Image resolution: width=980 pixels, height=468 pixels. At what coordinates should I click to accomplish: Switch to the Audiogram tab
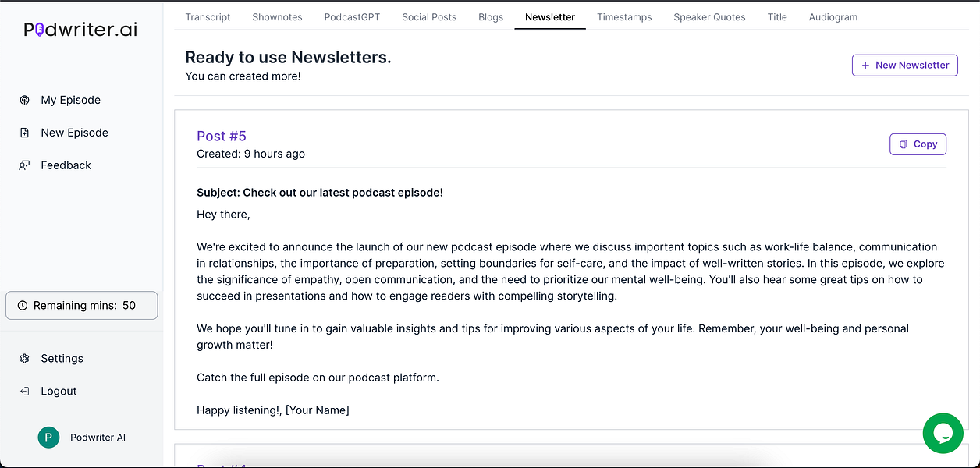point(833,16)
